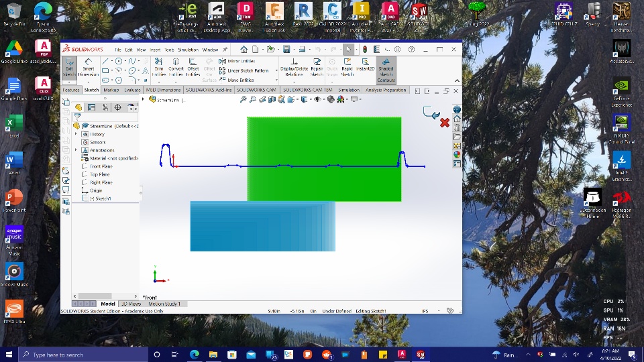This screenshot has width=644, height=362.
Task: Select the Circle sketch tool
Action: point(119,61)
